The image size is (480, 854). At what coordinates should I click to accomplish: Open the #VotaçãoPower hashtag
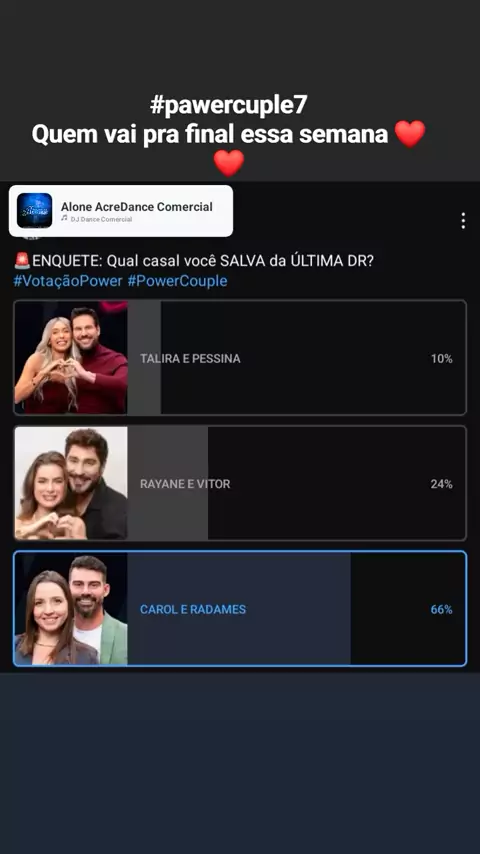pos(68,281)
